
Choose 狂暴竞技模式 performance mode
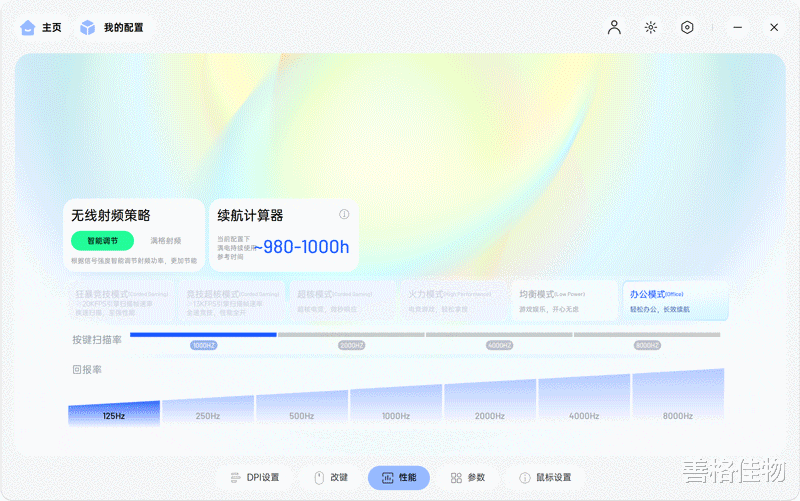(x=121, y=301)
